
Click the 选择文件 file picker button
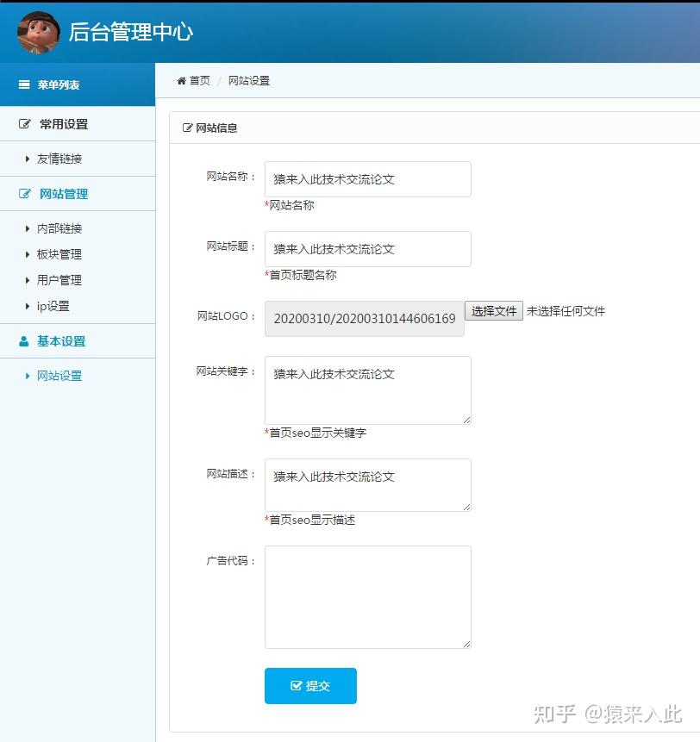coord(493,311)
